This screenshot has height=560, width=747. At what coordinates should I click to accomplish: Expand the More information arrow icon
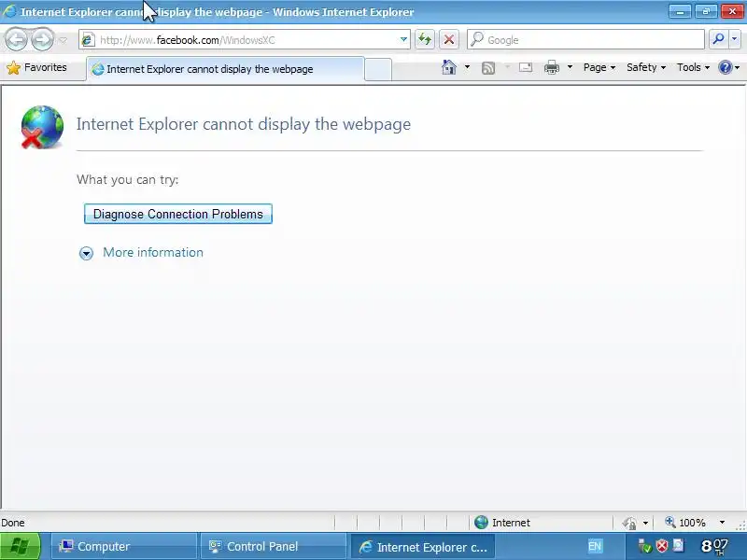[86, 253]
